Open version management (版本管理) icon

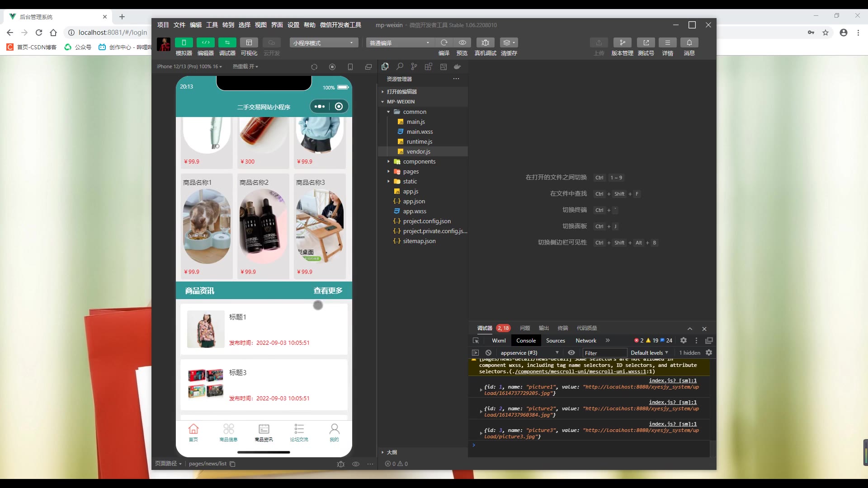click(622, 42)
